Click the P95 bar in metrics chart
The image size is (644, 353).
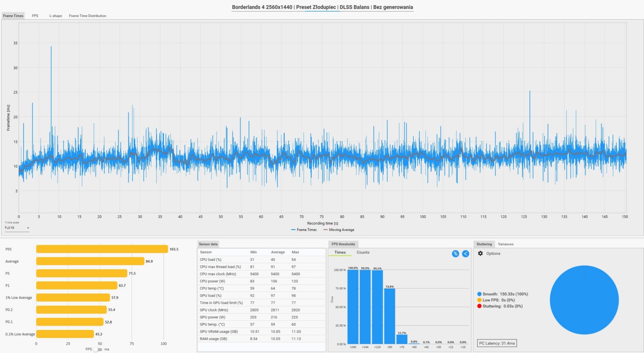tap(102, 249)
